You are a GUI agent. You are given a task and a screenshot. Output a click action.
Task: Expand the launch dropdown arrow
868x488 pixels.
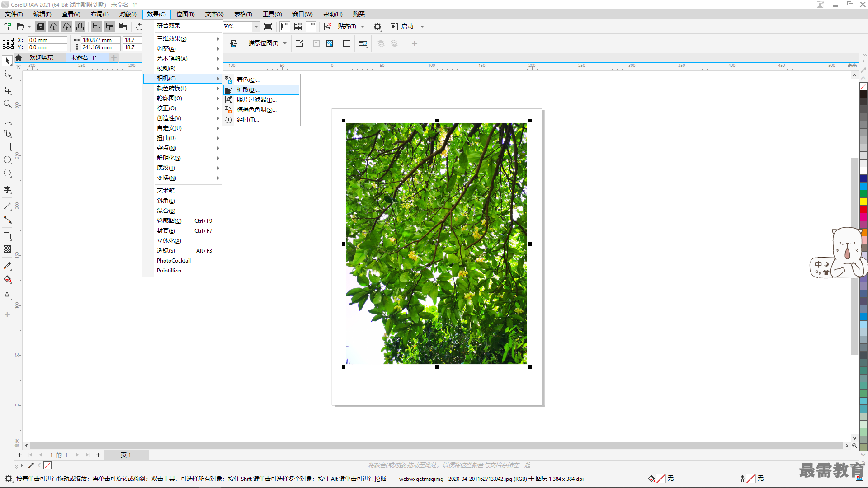coord(422,27)
